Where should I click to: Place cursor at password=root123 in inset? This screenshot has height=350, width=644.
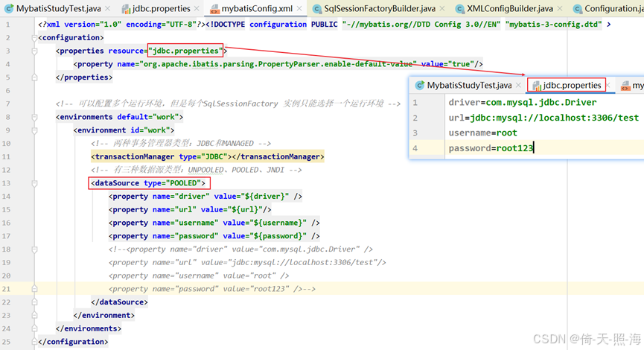(x=491, y=148)
